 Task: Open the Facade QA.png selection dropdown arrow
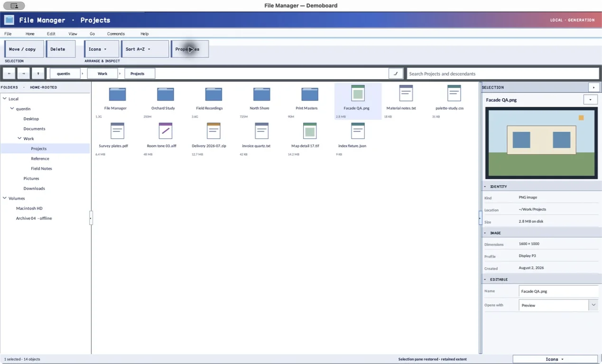click(590, 100)
